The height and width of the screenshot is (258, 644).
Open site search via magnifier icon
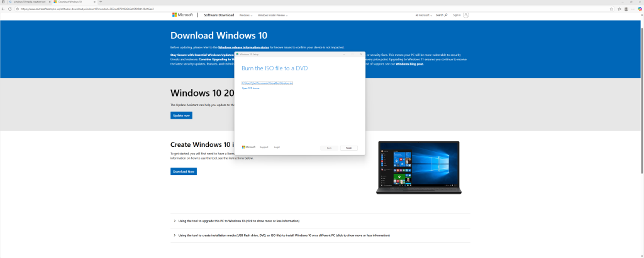tap(446, 14)
